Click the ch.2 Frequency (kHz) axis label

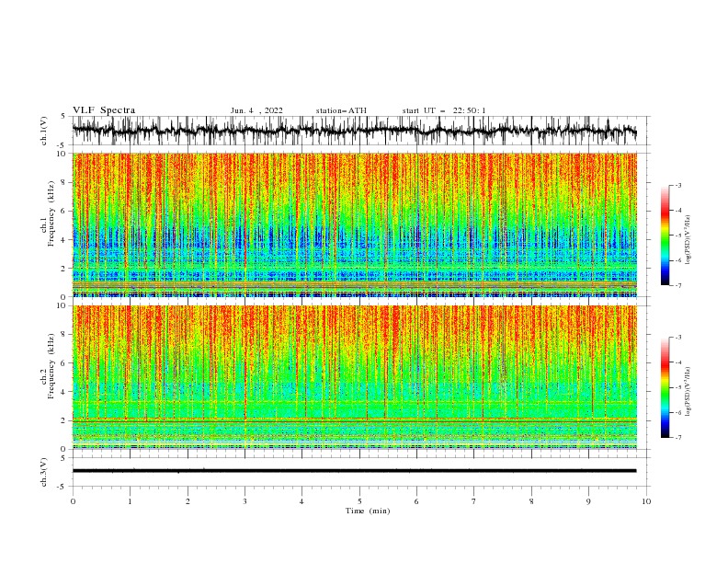47,366
